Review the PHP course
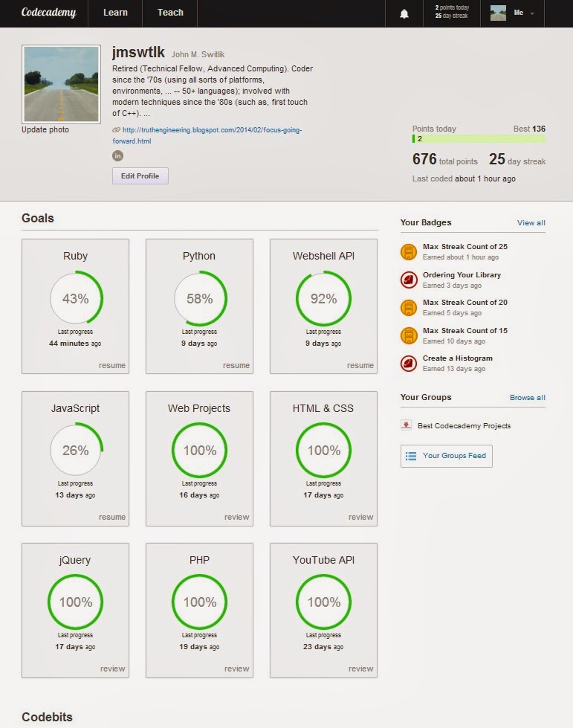 coord(236,669)
